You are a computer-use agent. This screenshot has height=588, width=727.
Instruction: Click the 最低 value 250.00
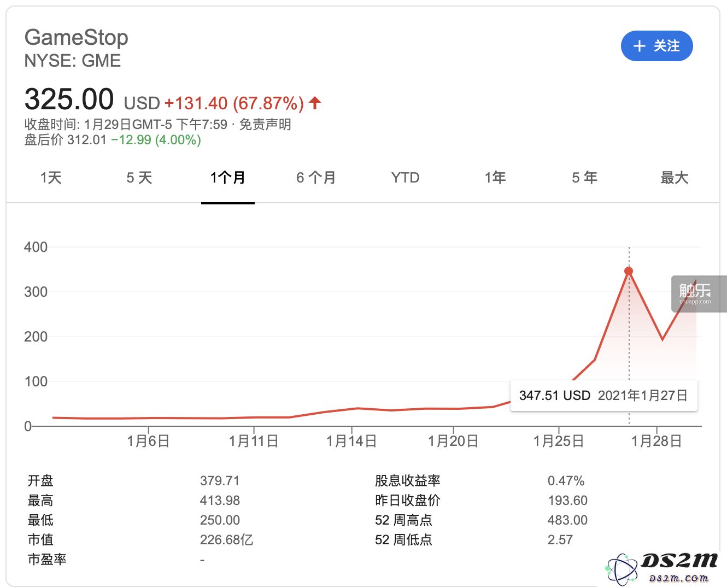pyautogui.click(x=220, y=520)
